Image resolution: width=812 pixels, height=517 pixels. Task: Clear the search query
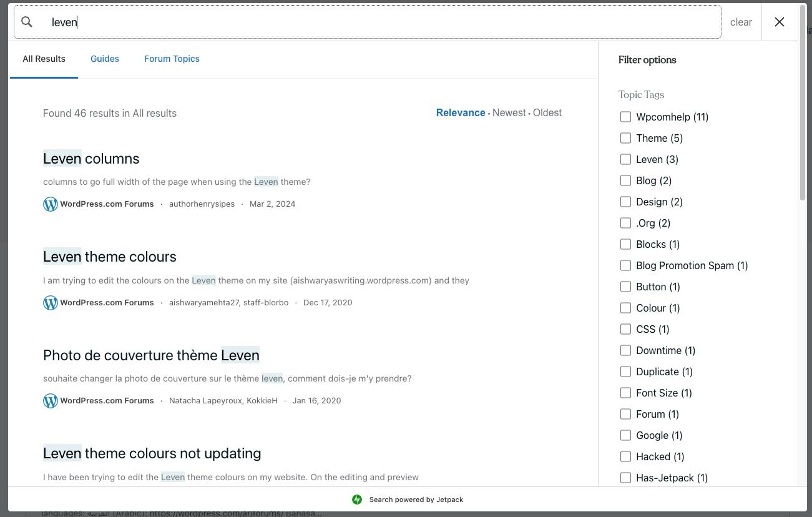(x=741, y=22)
